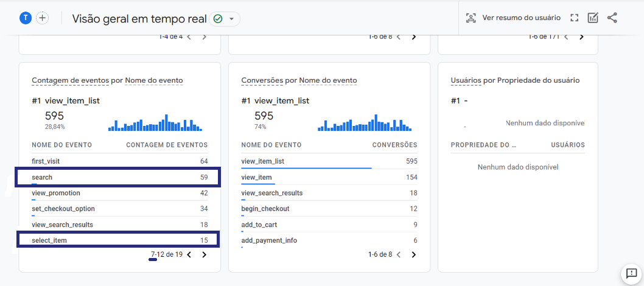
Task: Open the Contagem de eventos metric selector
Action: click(x=70, y=80)
